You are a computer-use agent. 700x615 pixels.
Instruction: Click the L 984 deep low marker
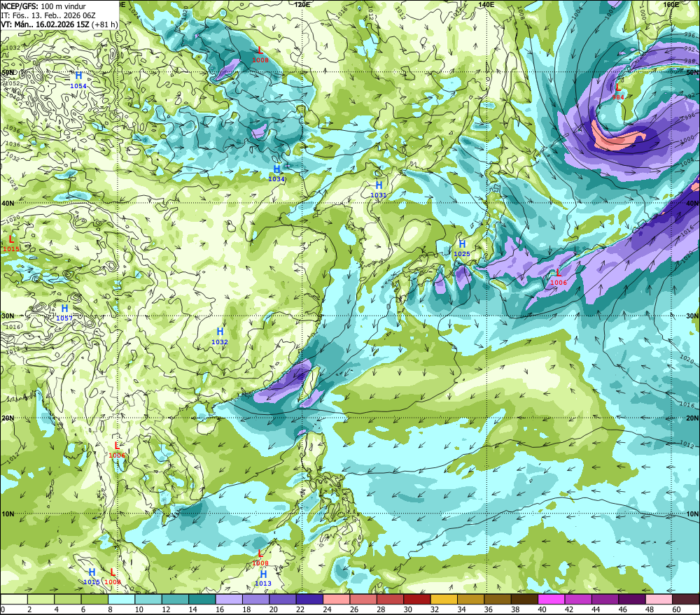click(x=618, y=92)
